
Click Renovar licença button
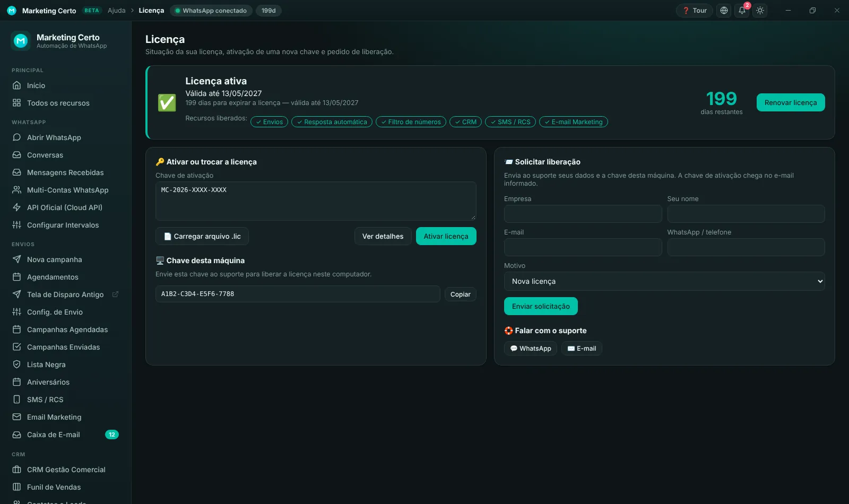coord(791,102)
